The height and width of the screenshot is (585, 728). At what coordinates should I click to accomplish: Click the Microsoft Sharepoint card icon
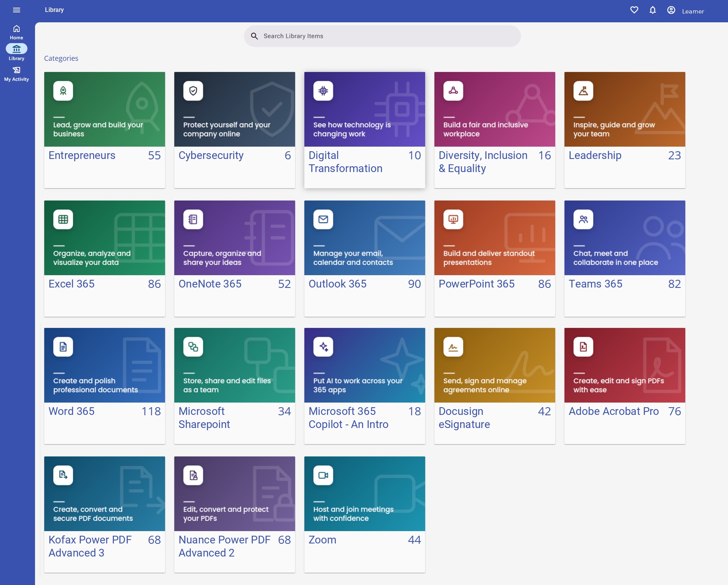[x=193, y=347]
